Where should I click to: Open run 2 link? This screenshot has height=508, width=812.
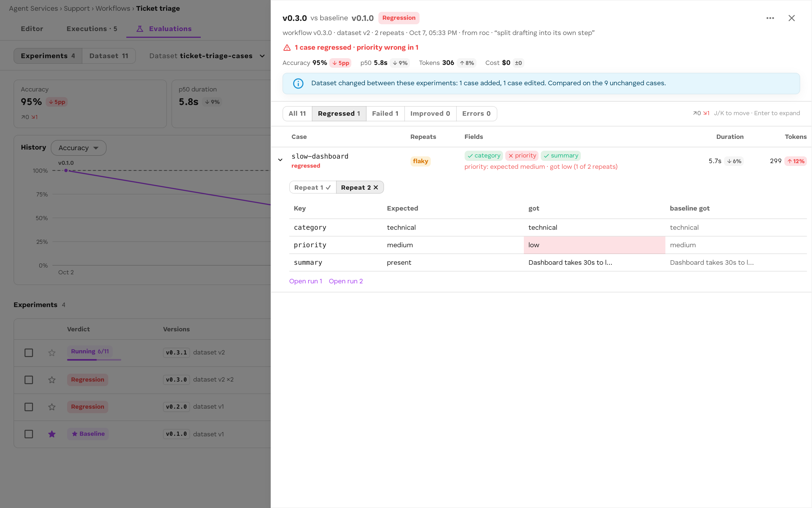(346, 281)
